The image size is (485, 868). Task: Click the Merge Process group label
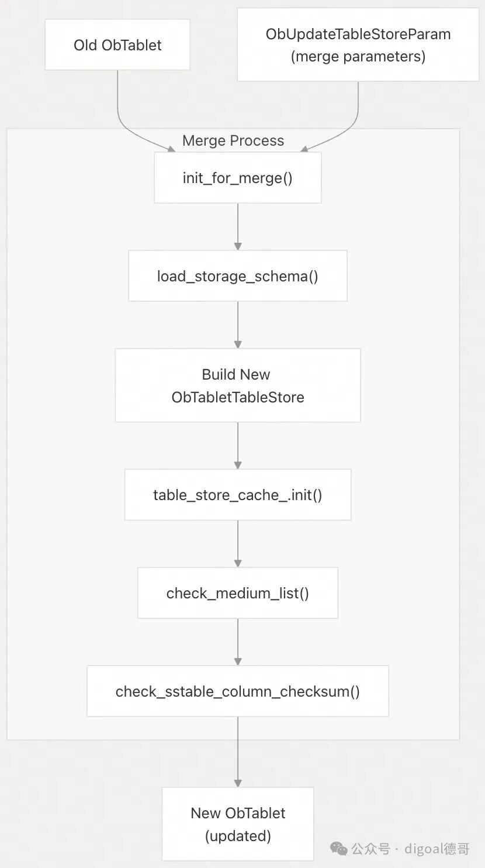coord(233,140)
